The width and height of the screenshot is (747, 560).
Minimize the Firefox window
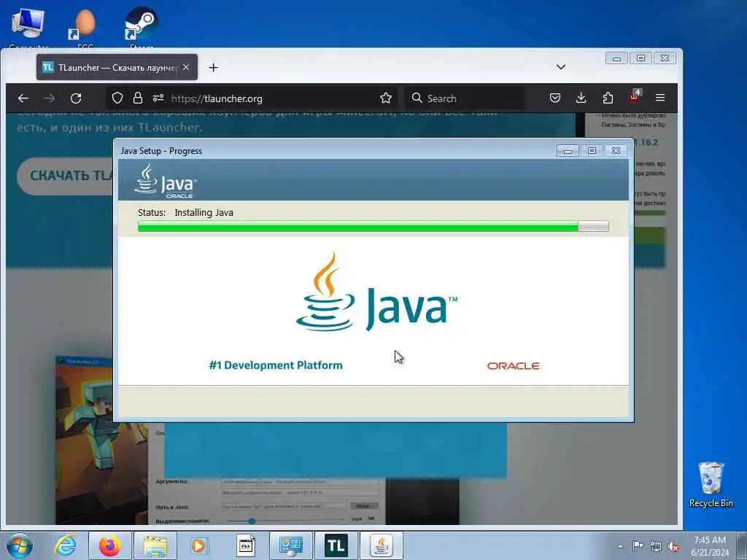[616, 58]
